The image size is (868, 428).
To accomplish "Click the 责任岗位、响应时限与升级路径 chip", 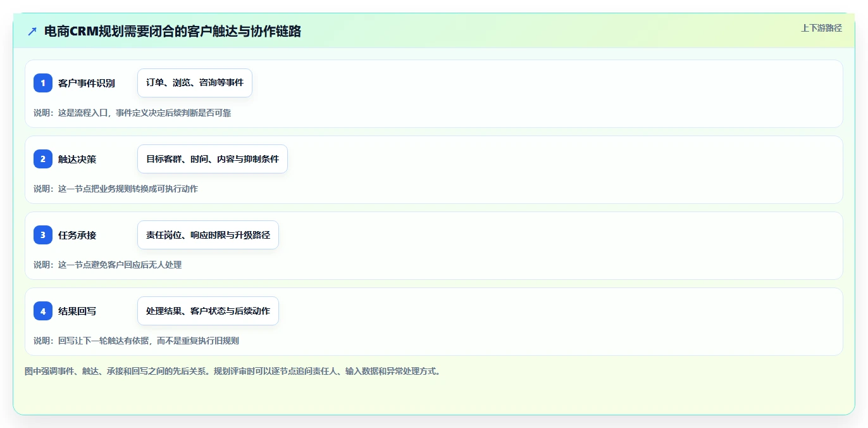I will click(x=208, y=235).
